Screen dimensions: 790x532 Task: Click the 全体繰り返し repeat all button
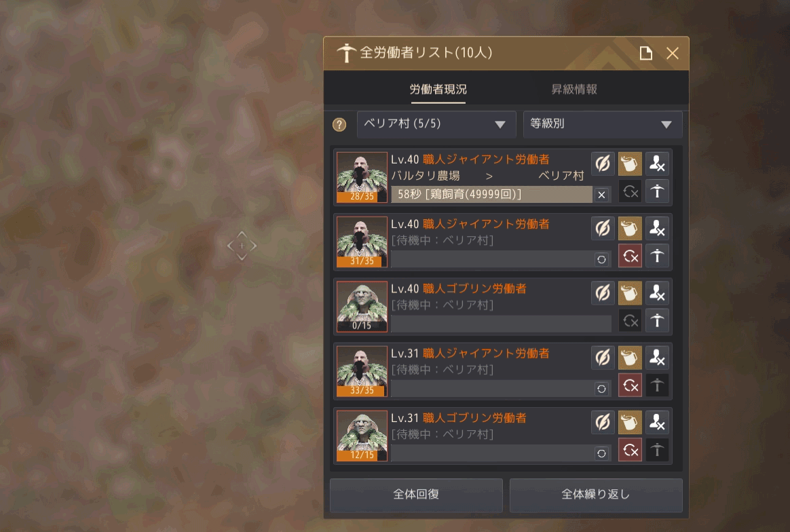coord(595,494)
